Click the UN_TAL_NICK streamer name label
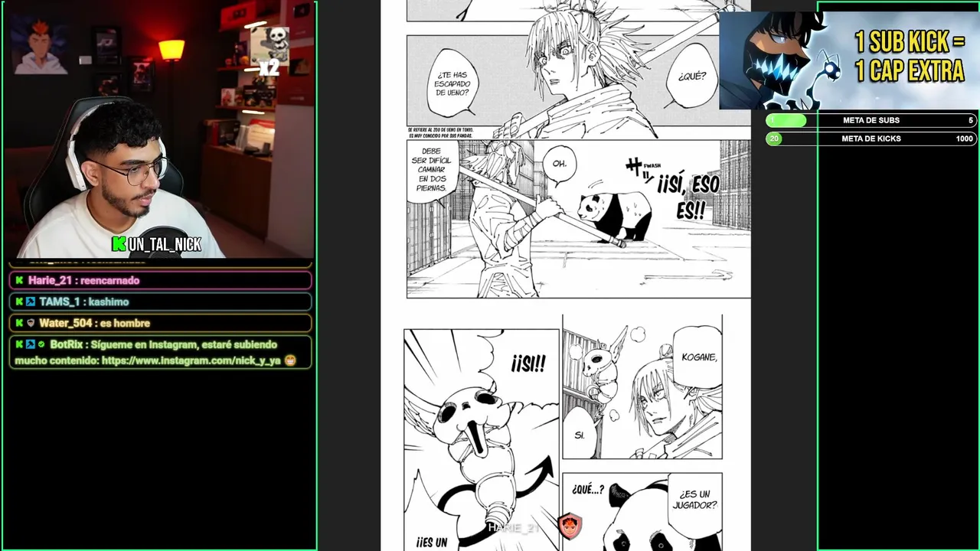Viewport: 980px width, 551px height. [x=165, y=244]
